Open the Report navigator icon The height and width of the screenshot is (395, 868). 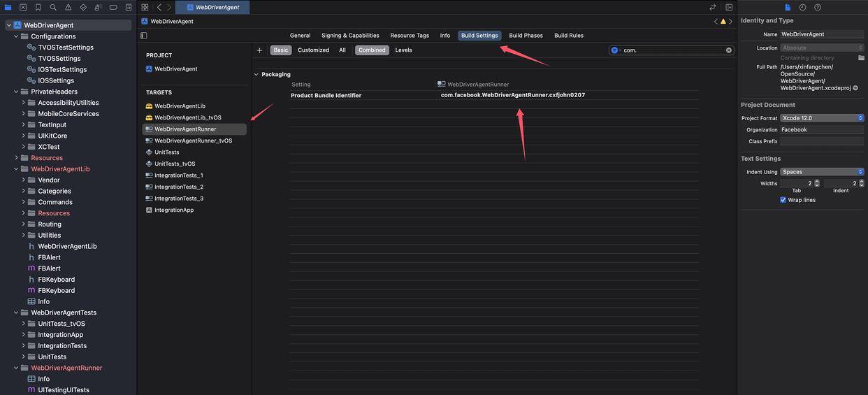click(x=128, y=7)
